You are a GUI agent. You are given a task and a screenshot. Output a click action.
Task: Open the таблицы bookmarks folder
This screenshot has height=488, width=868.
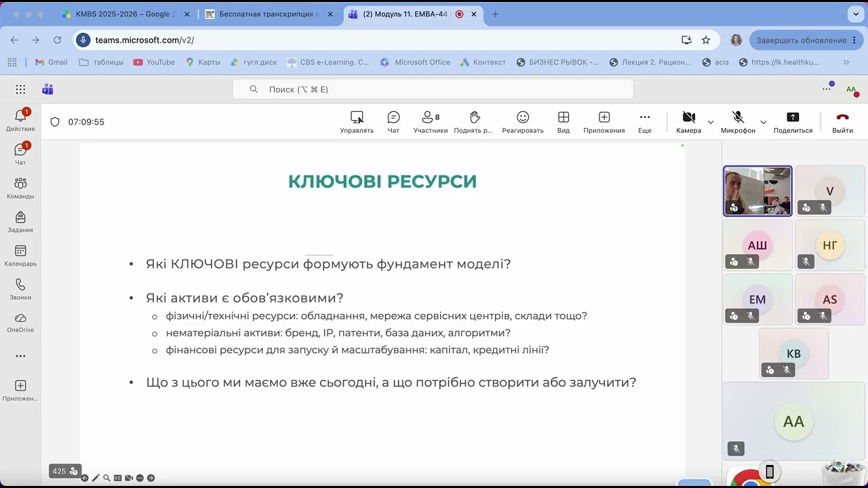pyautogui.click(x=101, y=62)
